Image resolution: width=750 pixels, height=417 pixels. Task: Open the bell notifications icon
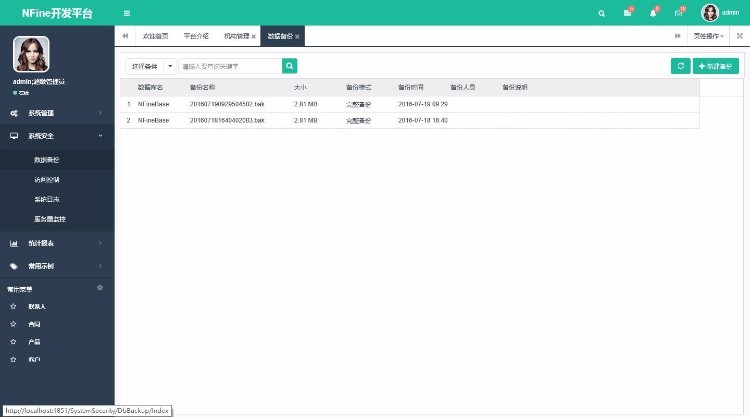(x=653, y=13)
